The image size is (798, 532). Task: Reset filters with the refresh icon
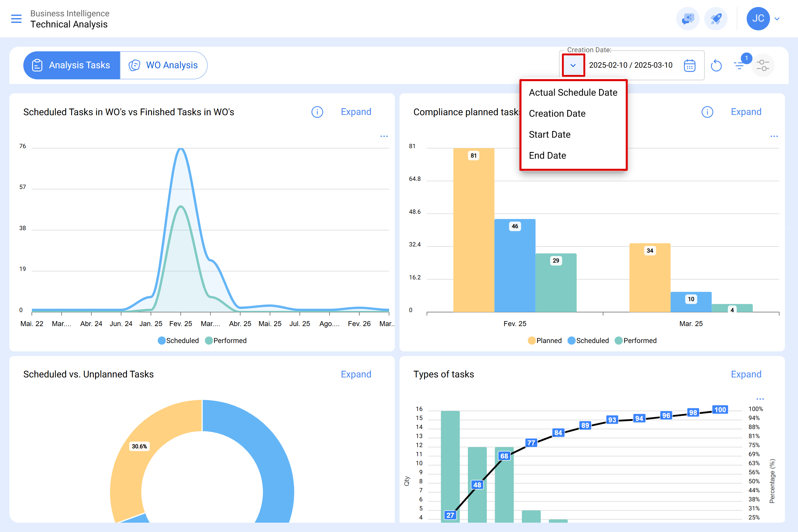pyautogui.click(x=716, y=65)
